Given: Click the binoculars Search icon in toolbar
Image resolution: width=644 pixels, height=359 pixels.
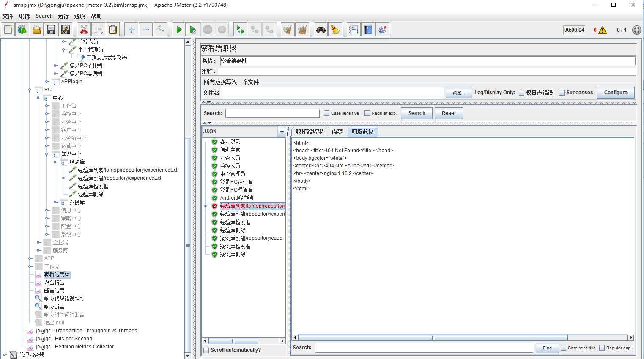Looking at the screenshot, I should 321,30.
